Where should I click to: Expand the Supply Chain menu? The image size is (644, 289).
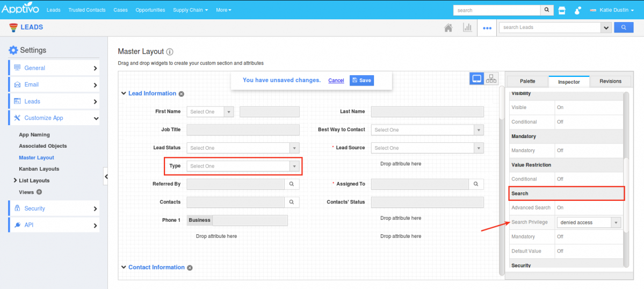[x=191, y=10]
